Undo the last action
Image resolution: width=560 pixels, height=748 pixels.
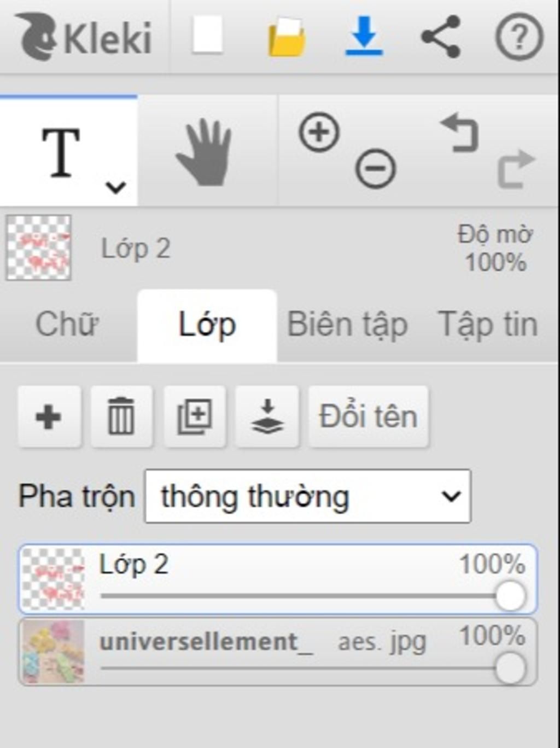pos(460,132)
